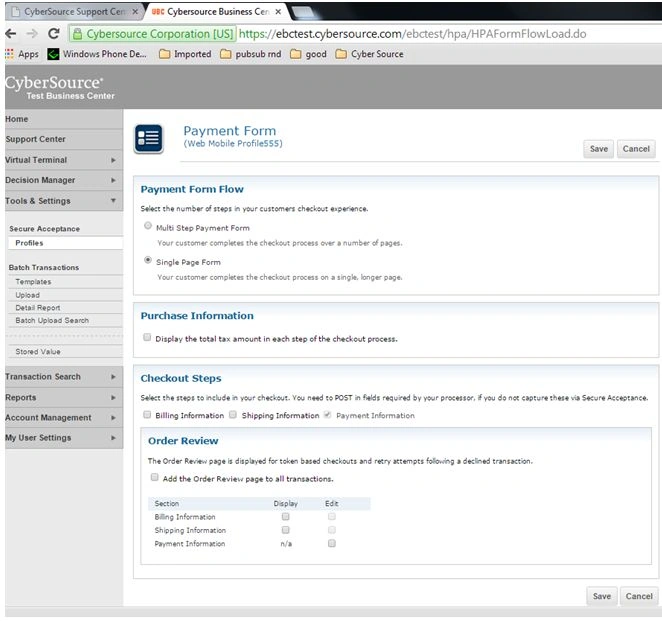The image size is (662, 621).
Task: Close the Cybersource Business Center tab
Action: pos(278,12)
